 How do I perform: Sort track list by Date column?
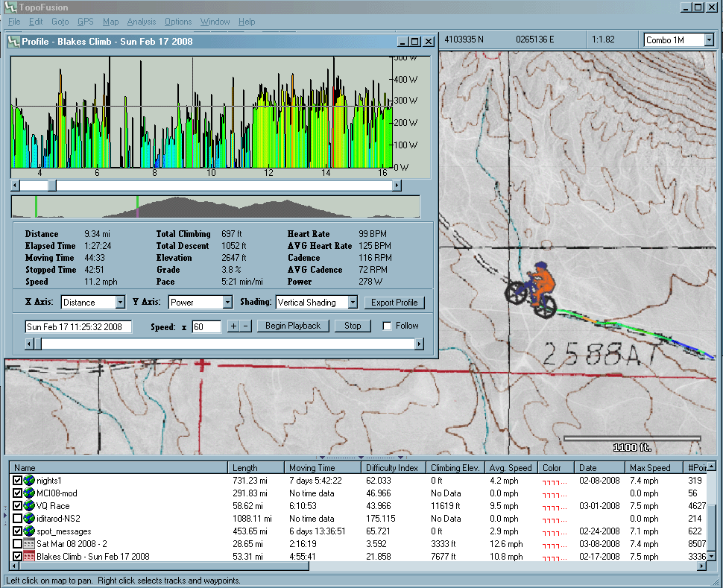click(599, 467)
